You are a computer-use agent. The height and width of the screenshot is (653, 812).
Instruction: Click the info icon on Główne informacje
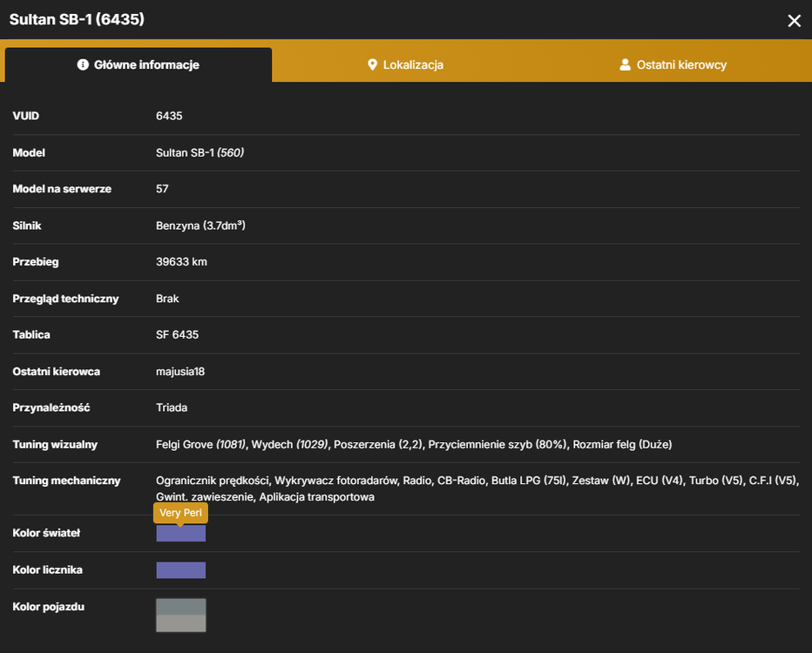tap(83, 64)
